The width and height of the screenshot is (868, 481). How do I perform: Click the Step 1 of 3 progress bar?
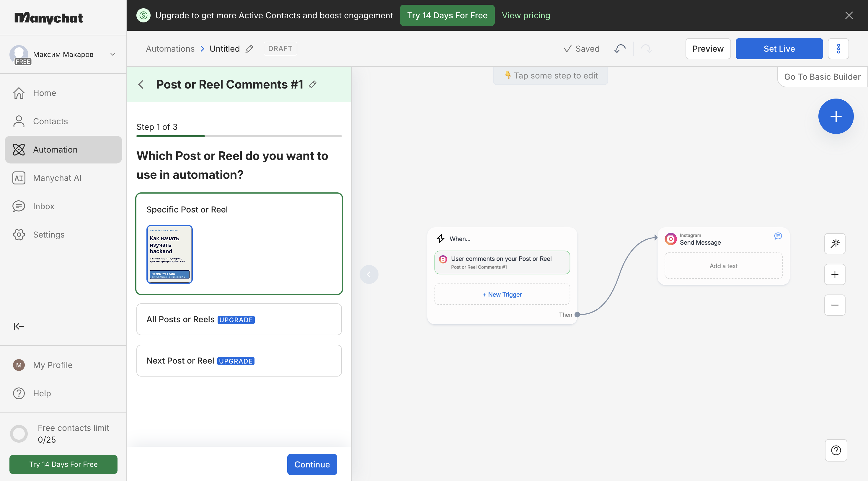pos(239,136)
